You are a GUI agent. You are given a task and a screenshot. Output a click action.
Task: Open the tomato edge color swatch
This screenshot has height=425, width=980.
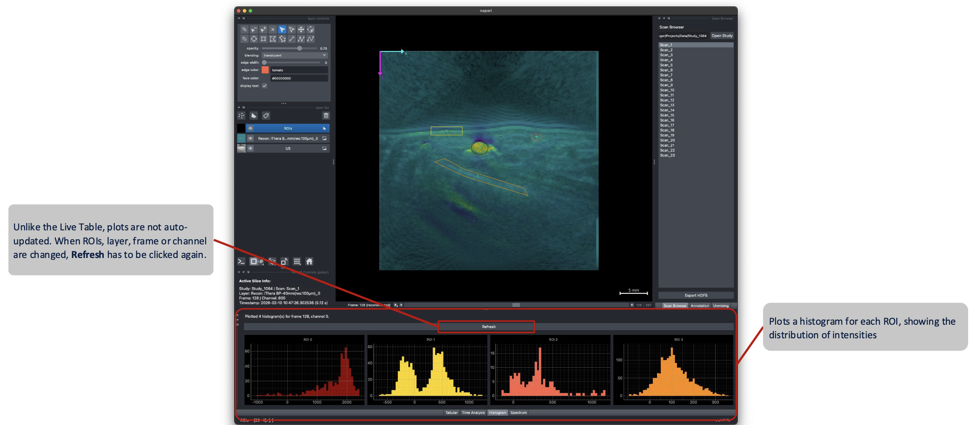pos(265,70)
